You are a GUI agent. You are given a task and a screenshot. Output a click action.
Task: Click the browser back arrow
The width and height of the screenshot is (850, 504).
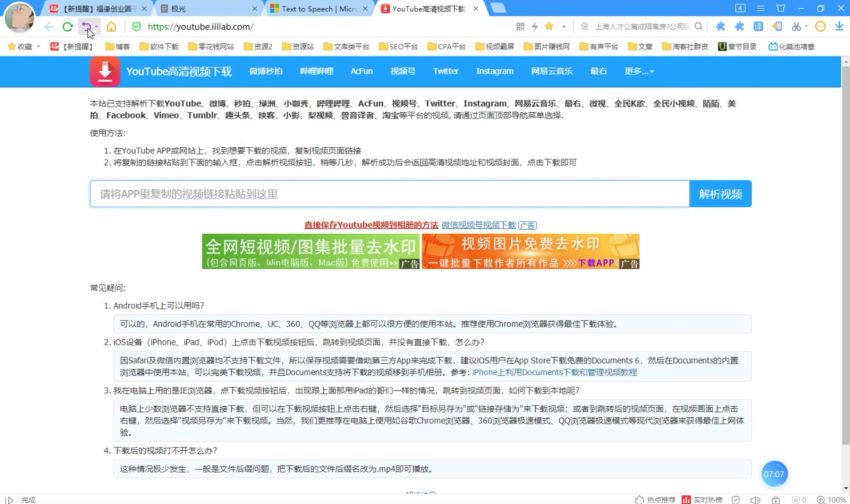pyautogui.click(x=49, y=27)
